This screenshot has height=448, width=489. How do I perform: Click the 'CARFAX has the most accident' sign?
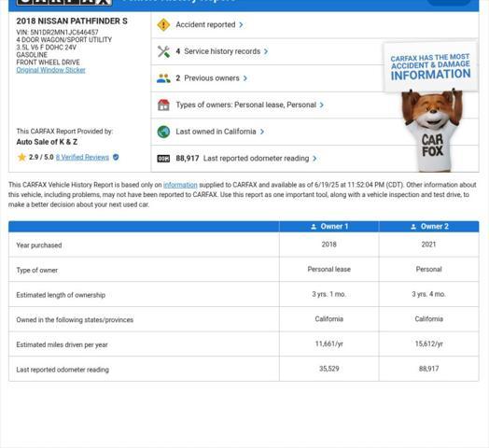(x=430, y=67)
